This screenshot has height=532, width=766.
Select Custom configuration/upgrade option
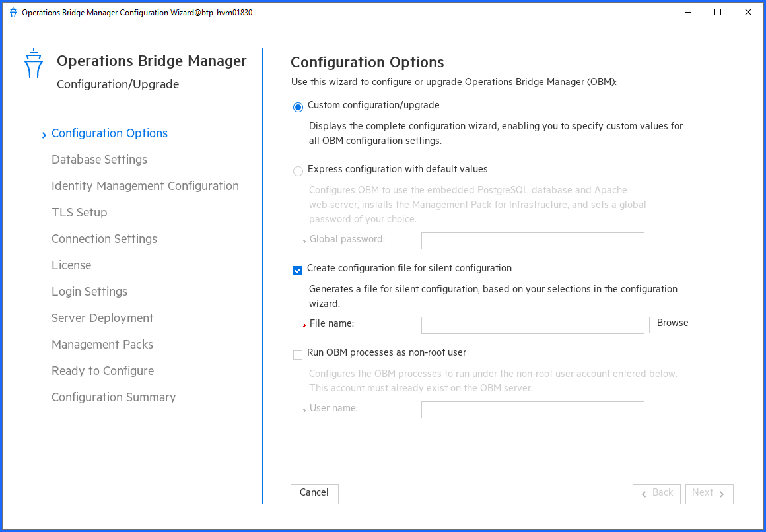pos(298,106)
